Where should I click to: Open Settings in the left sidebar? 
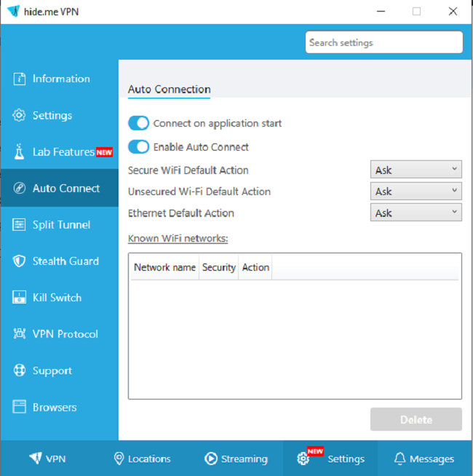click(60, 115)
